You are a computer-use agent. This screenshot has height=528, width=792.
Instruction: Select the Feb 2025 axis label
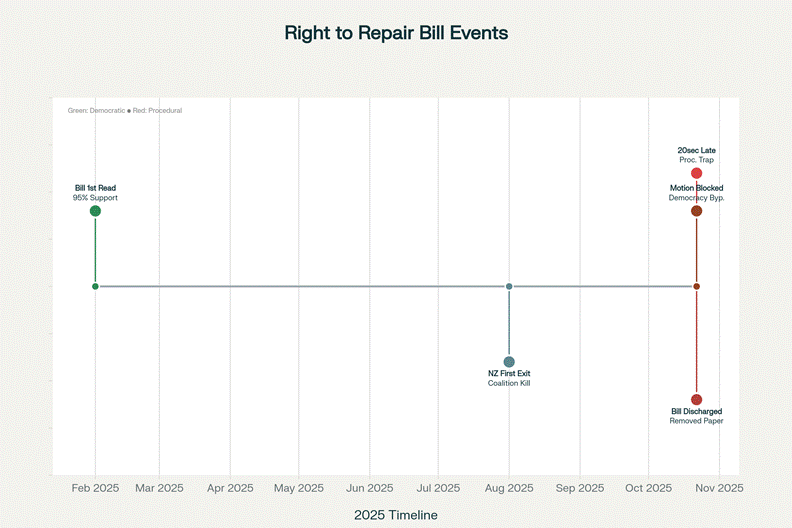95,488
